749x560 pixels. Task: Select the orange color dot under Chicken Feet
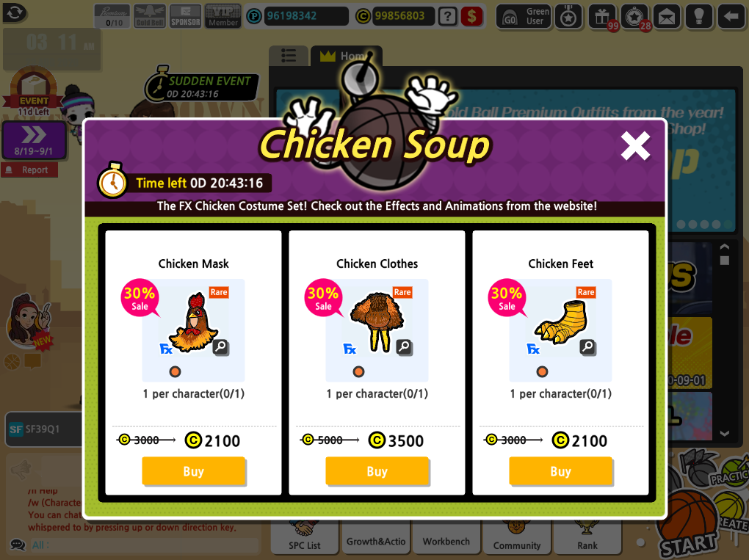[x=542, y=371]
